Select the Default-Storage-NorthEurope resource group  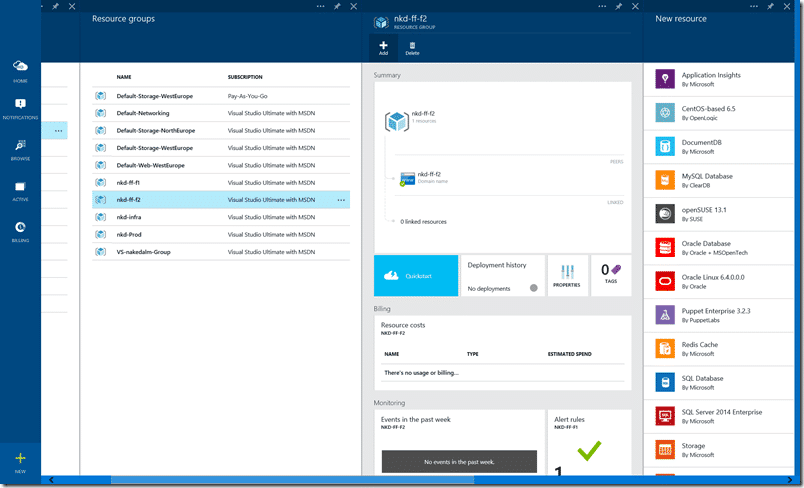coord(221,131)
